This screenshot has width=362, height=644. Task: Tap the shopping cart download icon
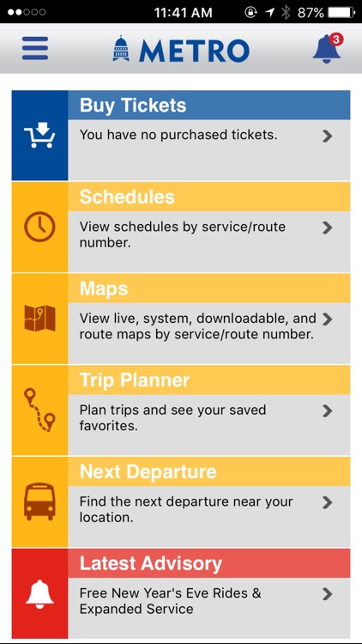click(39, 136)
